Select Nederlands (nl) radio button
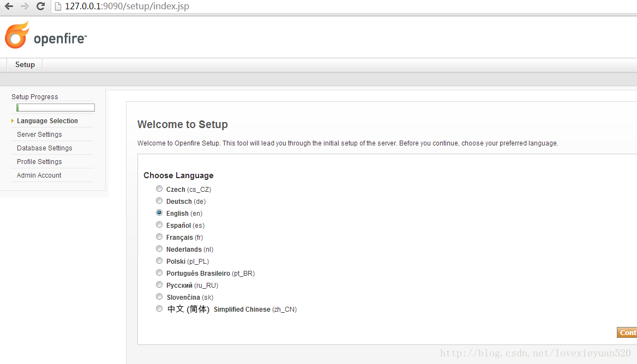637x364 pixels. [x=159, y=249]
